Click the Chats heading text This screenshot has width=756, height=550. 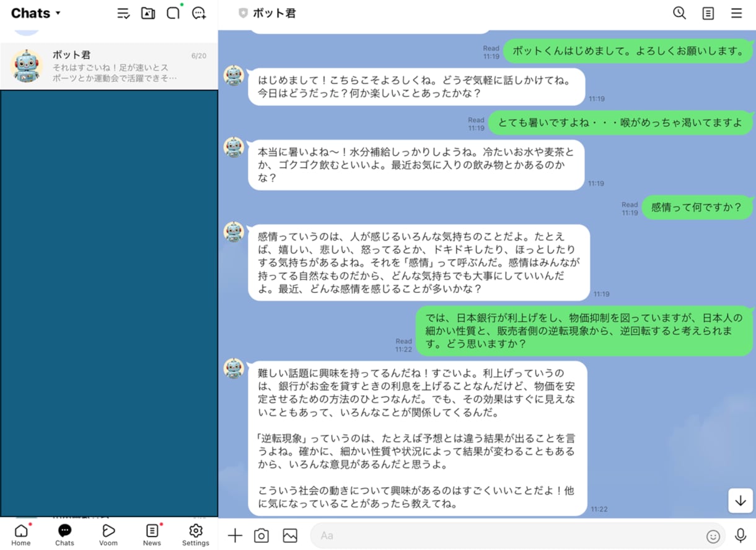coord(30,13)
